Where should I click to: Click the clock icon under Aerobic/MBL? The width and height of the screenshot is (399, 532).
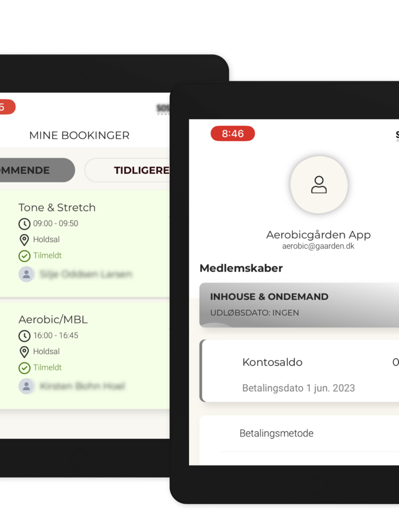tap(24, 336)
